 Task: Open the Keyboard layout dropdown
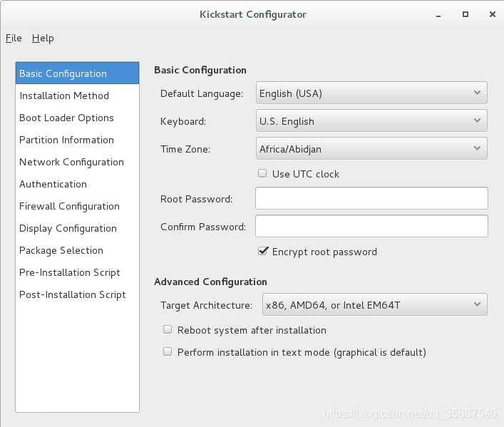[x=371, y=120]
